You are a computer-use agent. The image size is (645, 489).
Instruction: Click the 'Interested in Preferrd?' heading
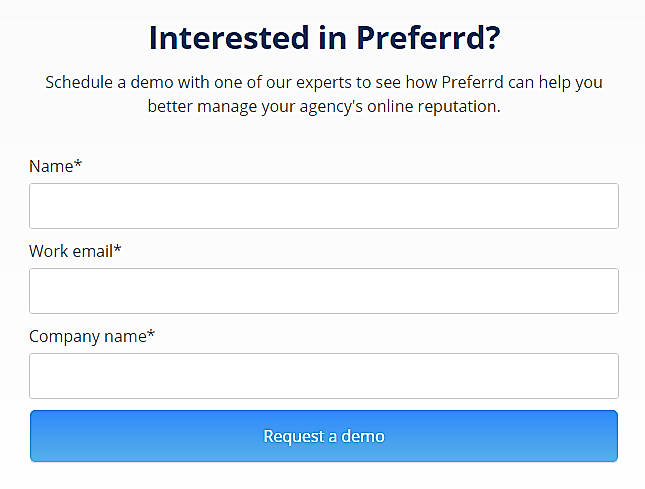tap(324, 38)
